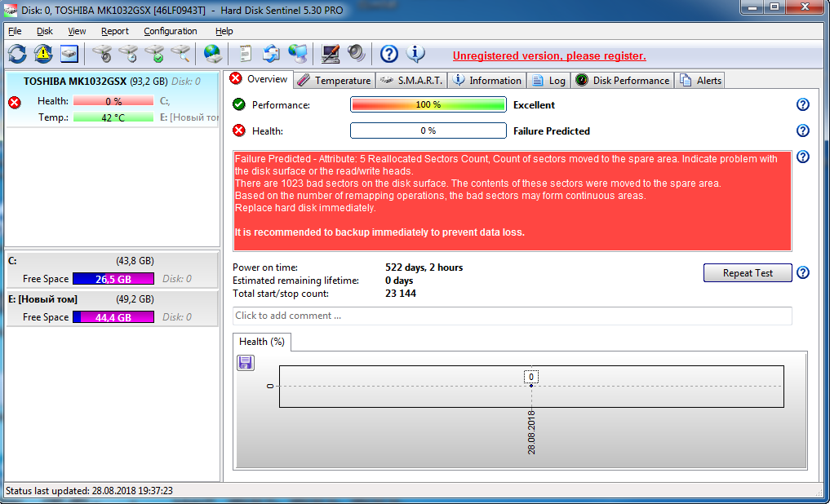
Task: Click the help icon beside red failure message
Action: 802,157
